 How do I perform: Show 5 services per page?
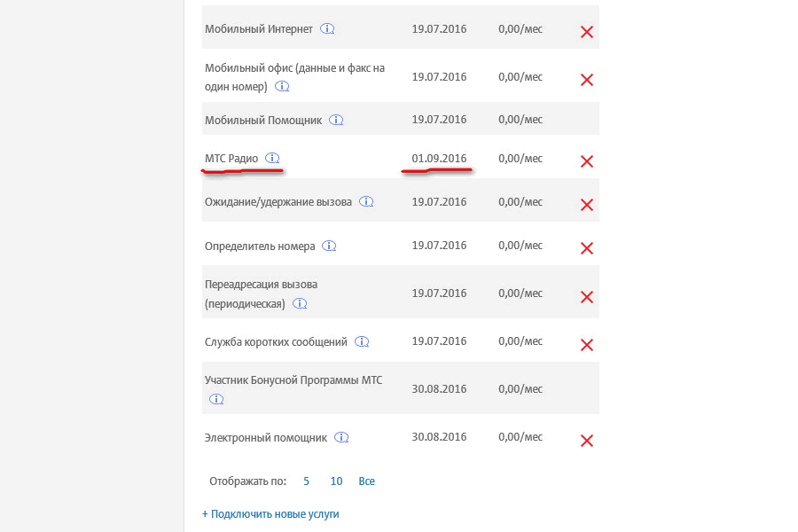[x=307, y=481]
